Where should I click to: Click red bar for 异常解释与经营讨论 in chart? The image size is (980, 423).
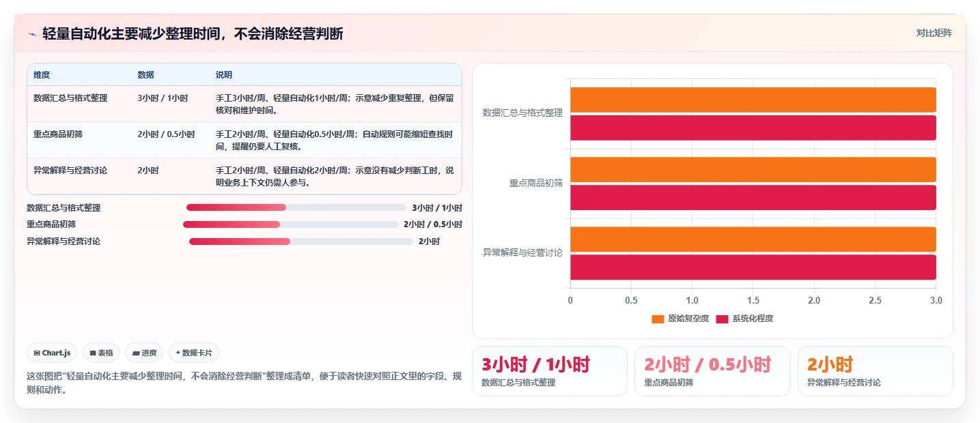(x=753, y=267)
